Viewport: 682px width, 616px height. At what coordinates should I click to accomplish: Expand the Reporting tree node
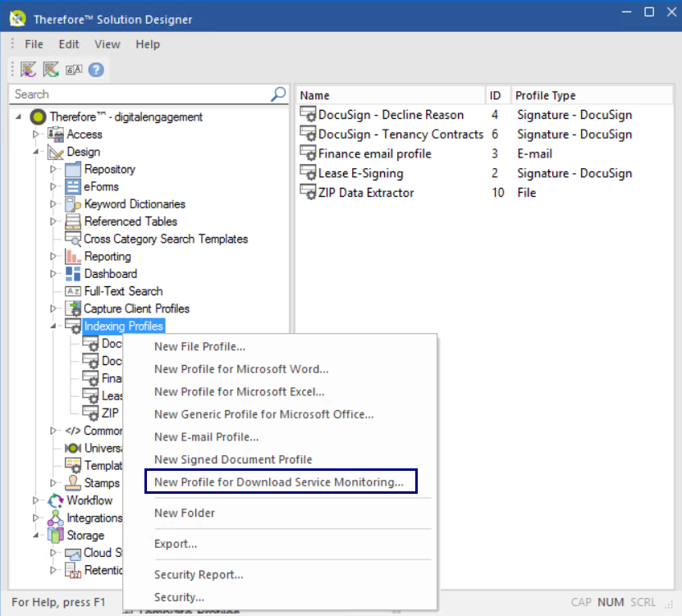[53, 256]
